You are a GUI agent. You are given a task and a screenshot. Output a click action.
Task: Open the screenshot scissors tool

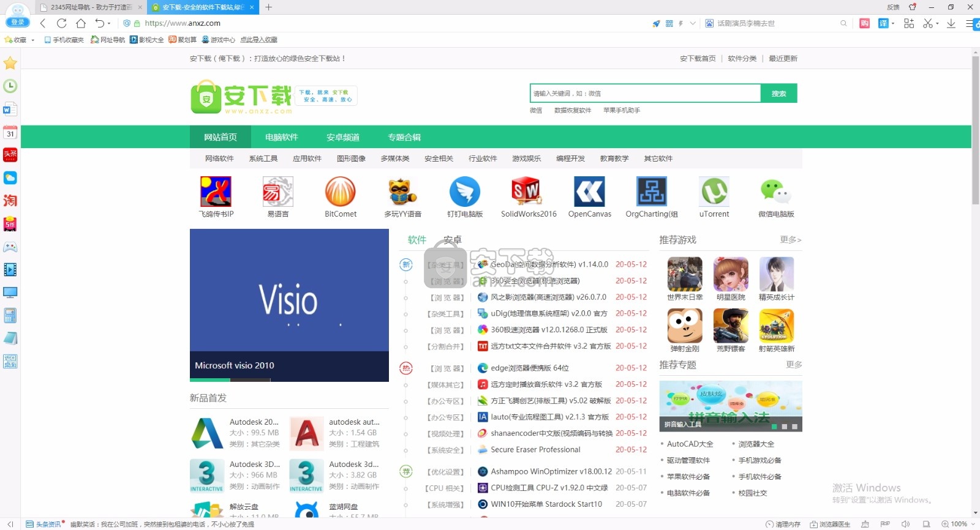928,23
